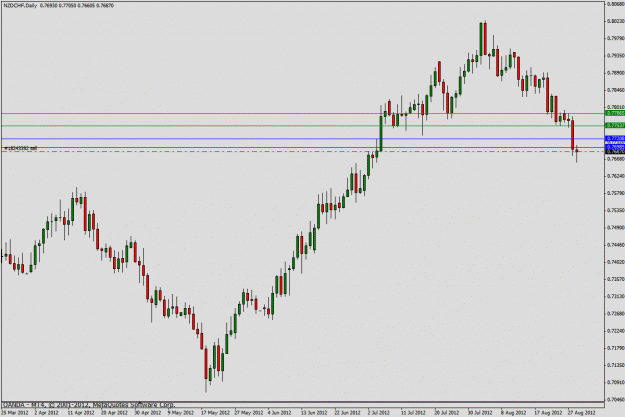Click the 0.76240 price axis label
This screenshot has height=417, width=625.
(615, 176)
